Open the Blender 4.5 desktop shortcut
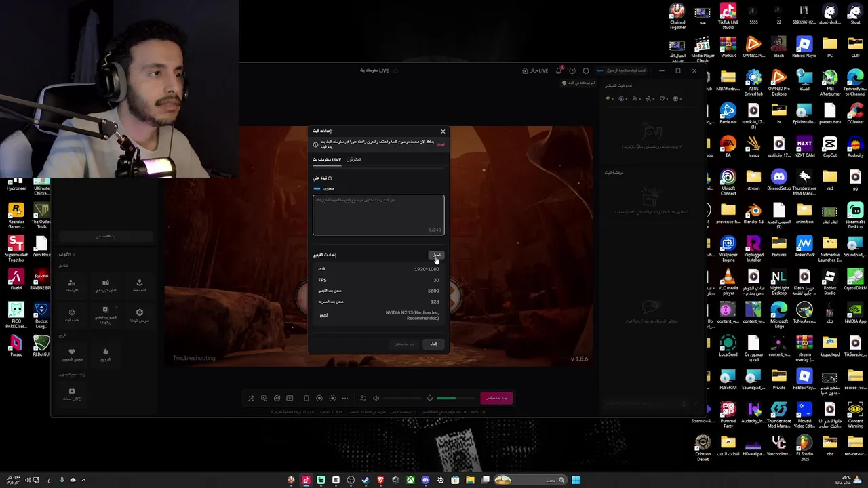Viewport: 868px width, 488px height. (753, 213)
